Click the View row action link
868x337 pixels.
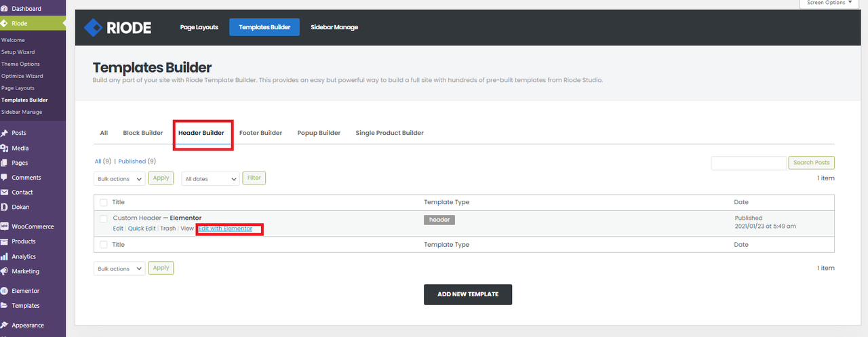point(187,229)
